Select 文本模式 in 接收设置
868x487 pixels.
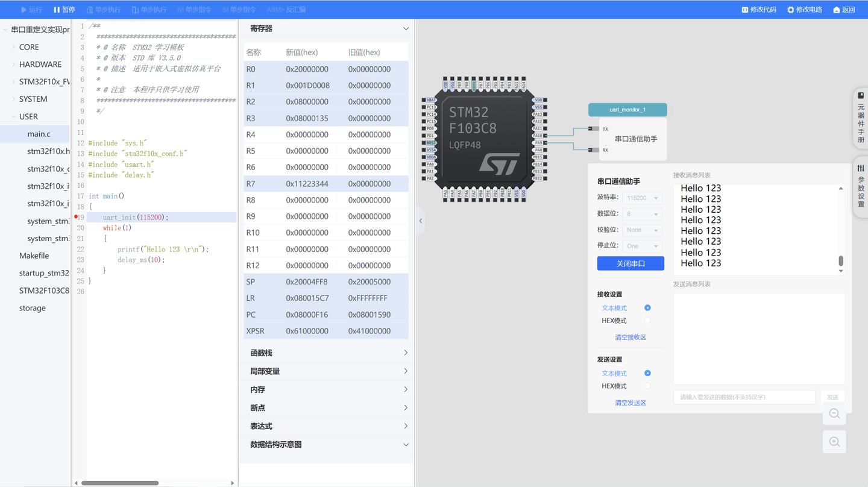pyautogui.click(x=647, y=307)
